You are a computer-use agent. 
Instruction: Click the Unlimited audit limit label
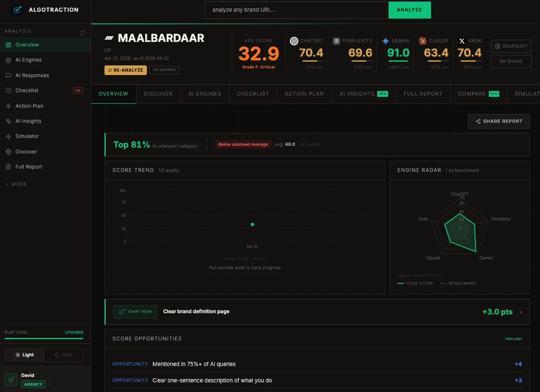point(74,332)
